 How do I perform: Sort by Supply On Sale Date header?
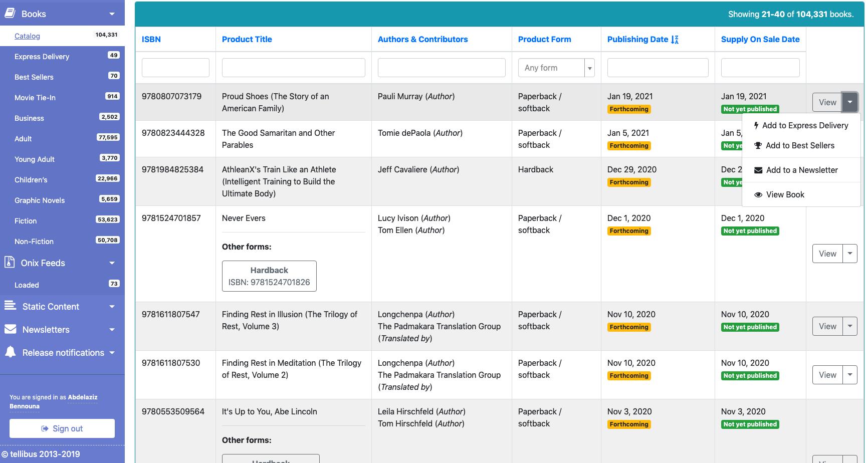point(760,39)
